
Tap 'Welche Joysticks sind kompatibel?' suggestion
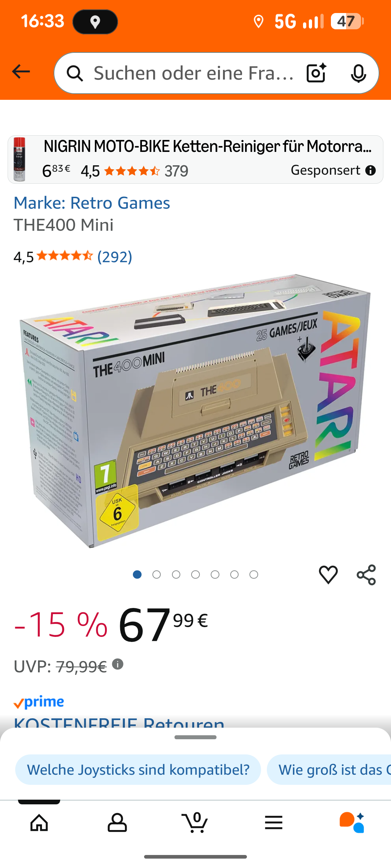pos(138,770)
